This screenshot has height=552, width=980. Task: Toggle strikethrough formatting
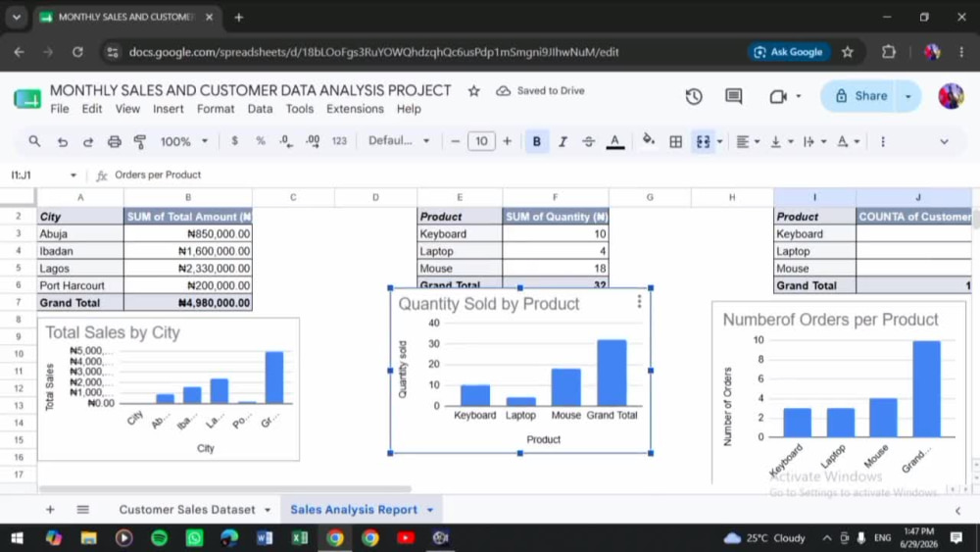588,142
